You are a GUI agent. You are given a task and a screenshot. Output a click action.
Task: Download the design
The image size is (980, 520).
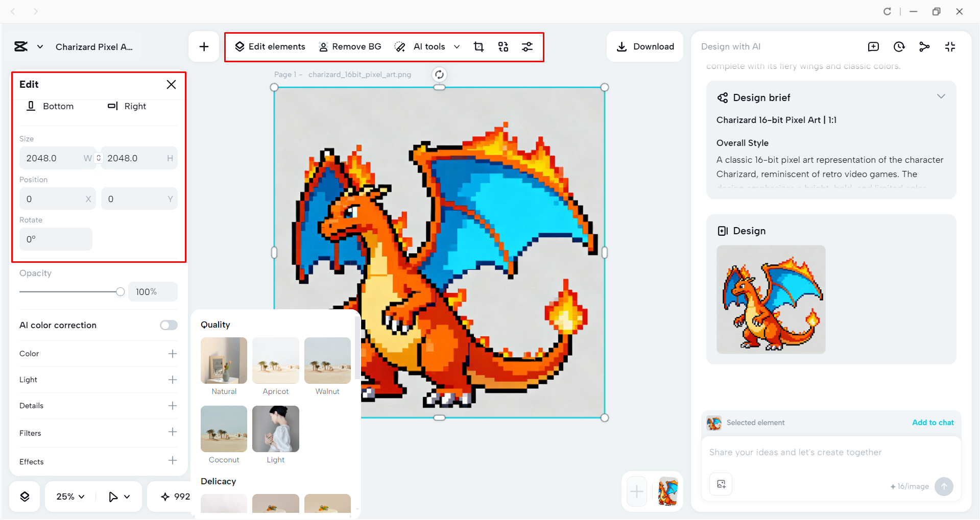645,46
